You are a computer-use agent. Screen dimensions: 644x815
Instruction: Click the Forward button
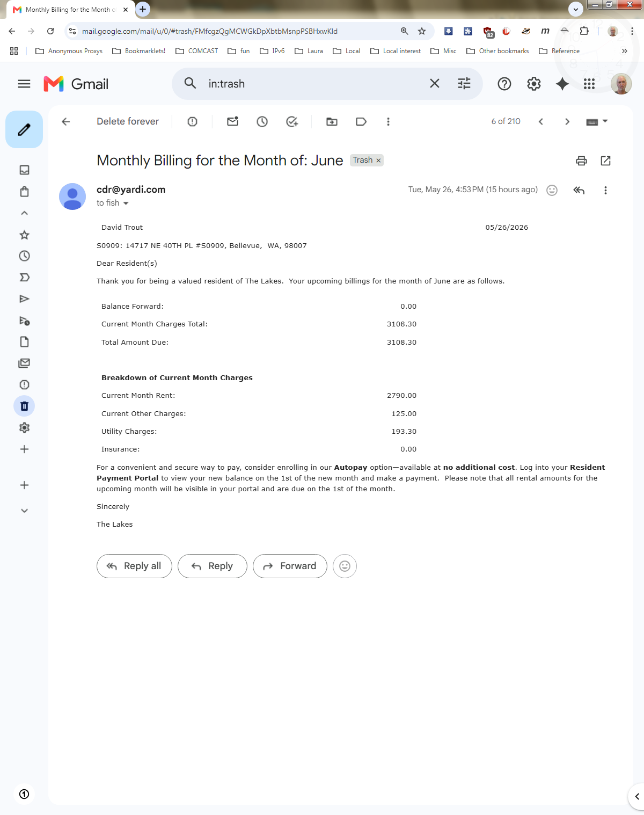pos(290,566)
